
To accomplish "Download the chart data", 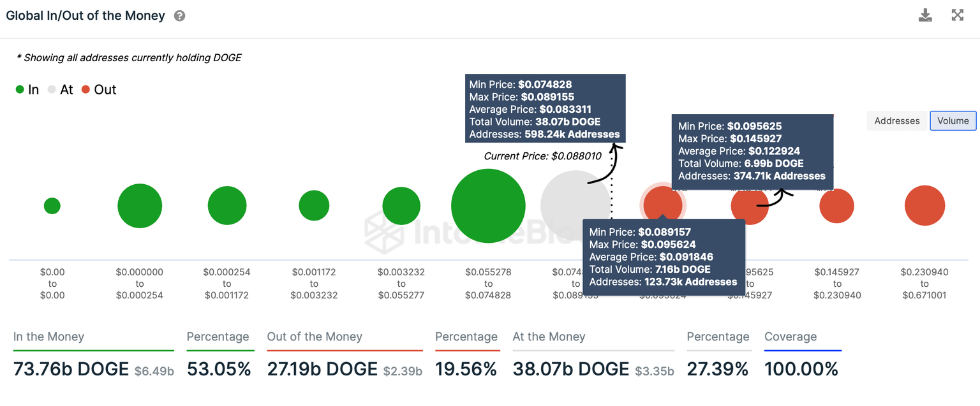I will (x=925, y=15).
